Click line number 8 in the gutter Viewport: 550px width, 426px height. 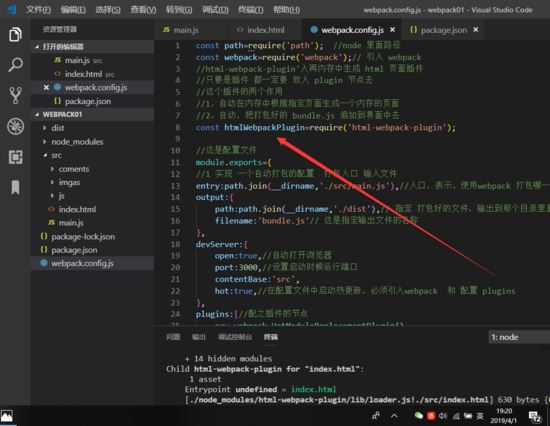[x=178, y=127]
